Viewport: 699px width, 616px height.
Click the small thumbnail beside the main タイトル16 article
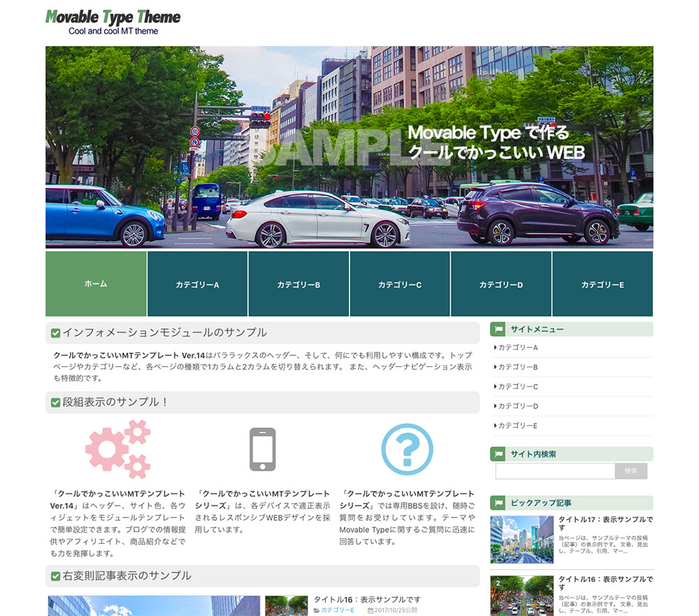coord(287,606)
